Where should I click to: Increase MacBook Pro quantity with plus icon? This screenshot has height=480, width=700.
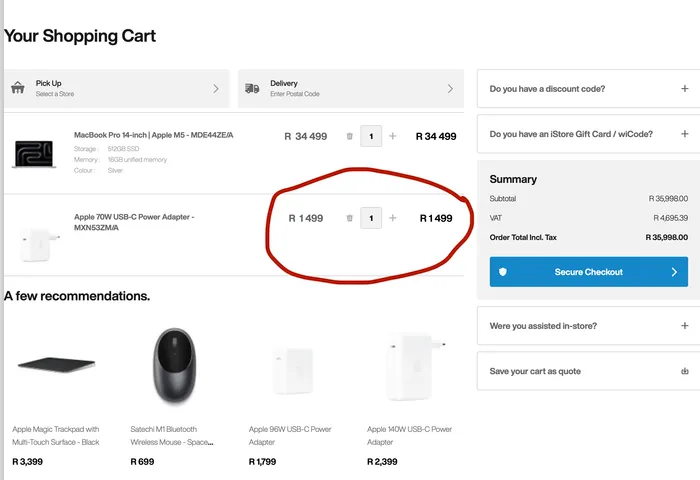point(393,136)
